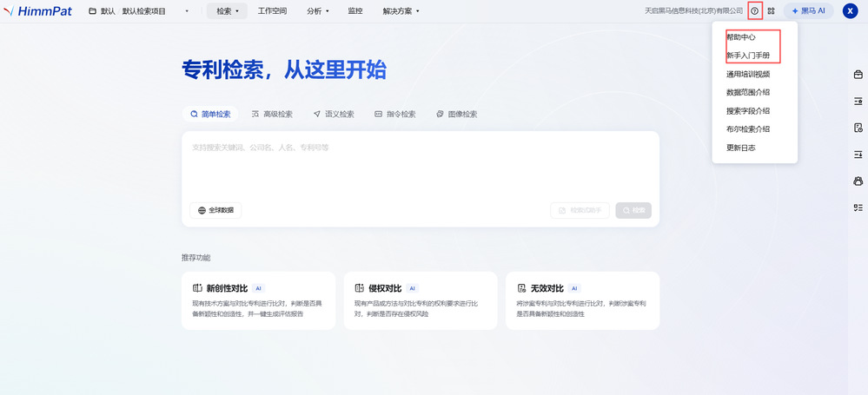This screenshot has height=395, width=868.
Task: Click the robot icon in right sidebar
Action: 858,181
